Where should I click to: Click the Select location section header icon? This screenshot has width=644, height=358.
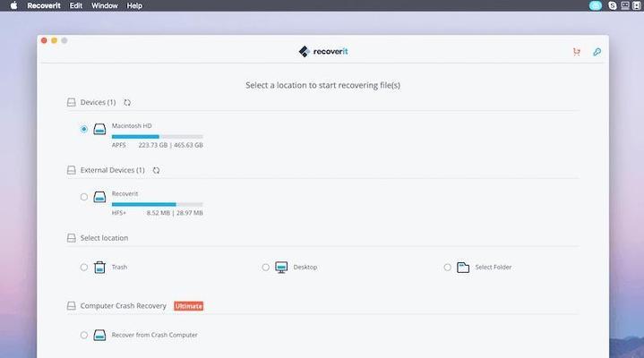[x=72, y=238]
